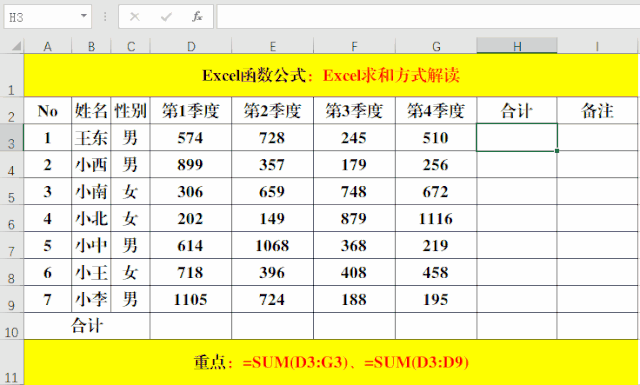Select column G header
The height and width of the screenshot is (385, 640).
436,46
